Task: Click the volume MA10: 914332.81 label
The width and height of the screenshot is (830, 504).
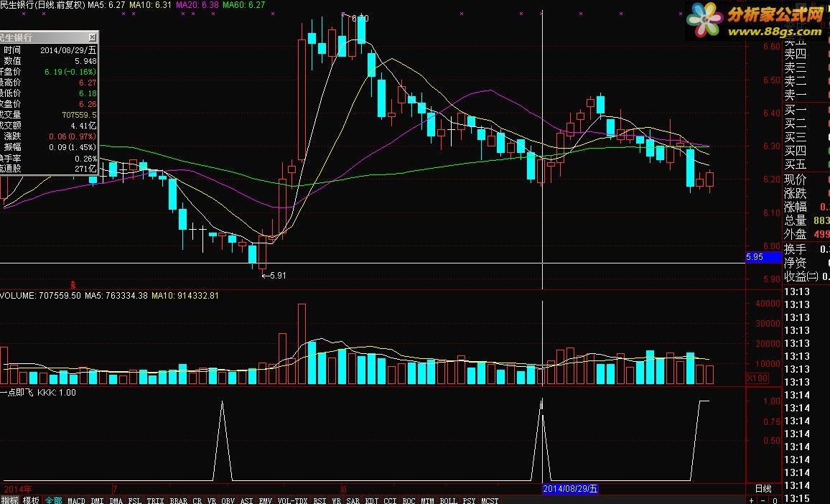Action: pos(185,295)
